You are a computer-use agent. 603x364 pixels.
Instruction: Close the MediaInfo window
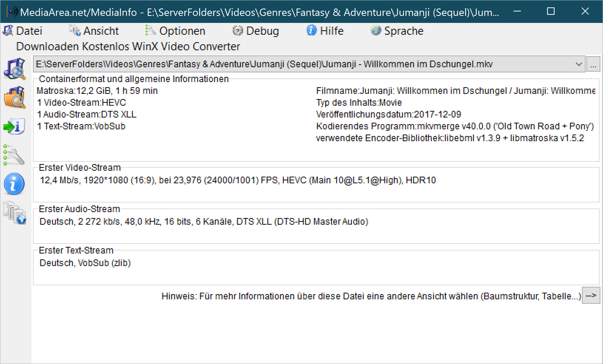585,11
